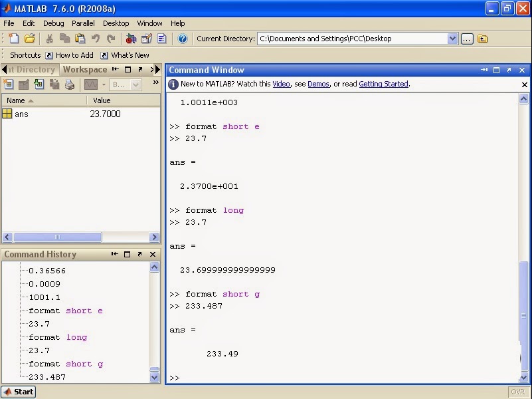Viewport: 532px width, 399px height.
Task: Launch the GUIDE tool icon
Action: point(146,39)
